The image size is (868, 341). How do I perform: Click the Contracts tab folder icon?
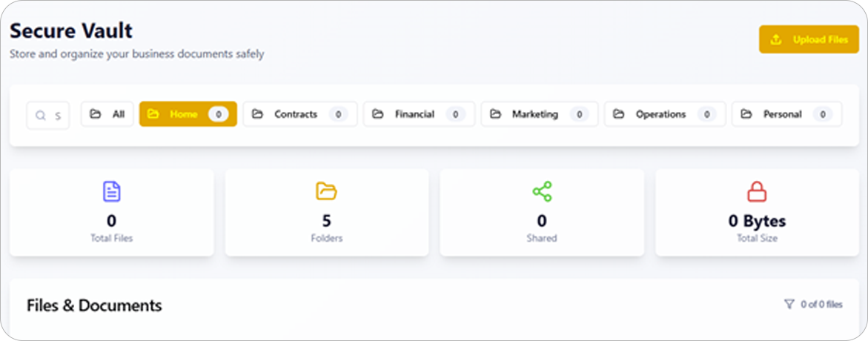(x=257, y=114)
